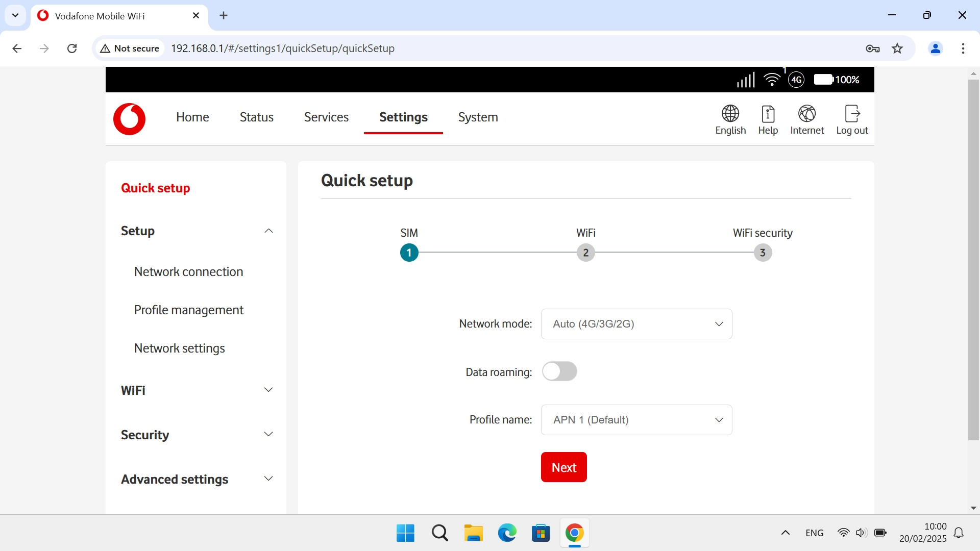
Task: Expand the WiFi sidebar section
Action: pyautogui.click(x=268, y=390)
